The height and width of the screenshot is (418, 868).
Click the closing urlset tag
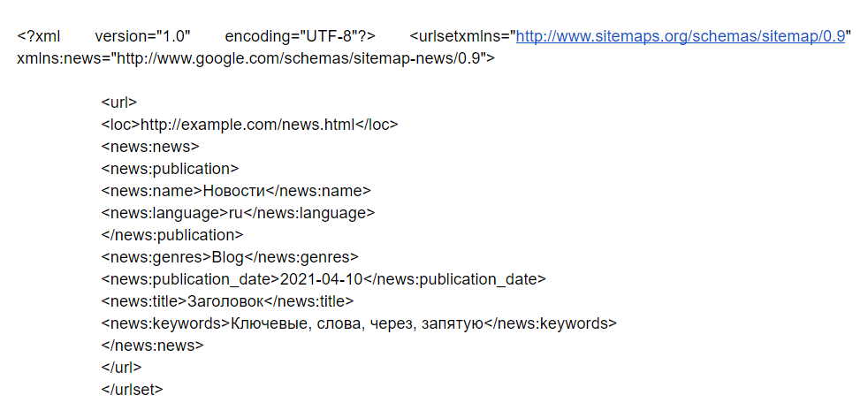[x=132, y=391]
